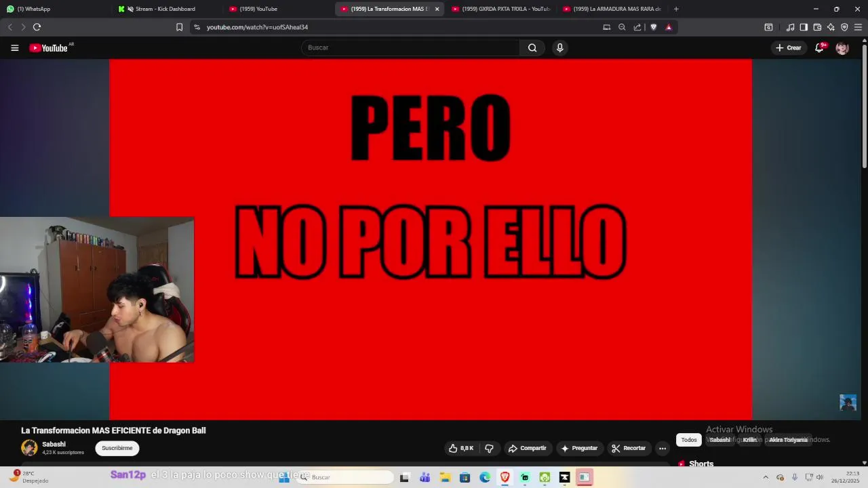Click Preguntar ask button
Image resolution: width=868 pixels, height=488 pixels.
[x=578, y=448]
